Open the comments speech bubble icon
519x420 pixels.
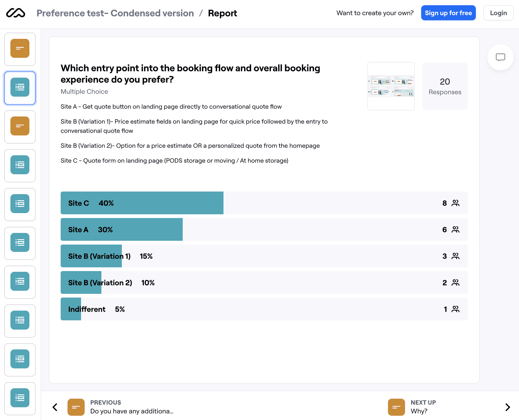500,57
